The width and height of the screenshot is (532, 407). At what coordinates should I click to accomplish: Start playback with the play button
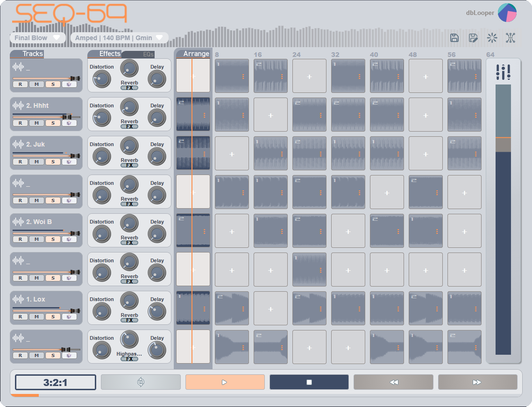pos(225,382)
